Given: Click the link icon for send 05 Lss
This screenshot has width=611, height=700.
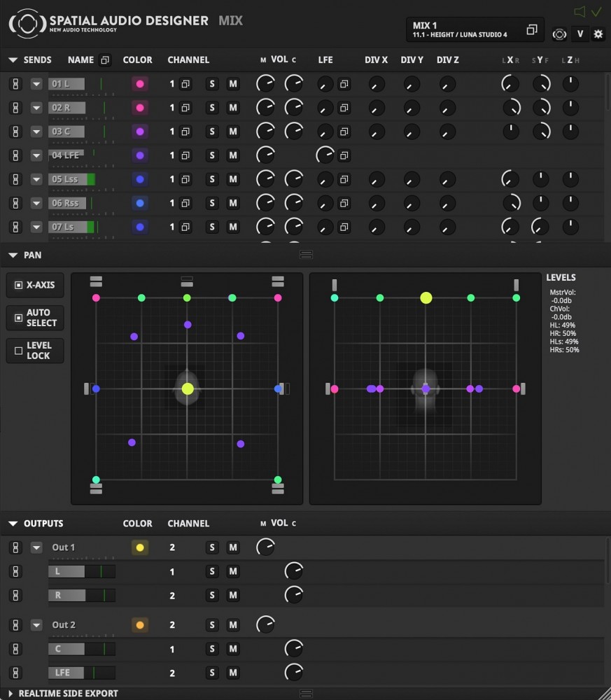Looking at the screenshot, I should (x=15, y=179).
